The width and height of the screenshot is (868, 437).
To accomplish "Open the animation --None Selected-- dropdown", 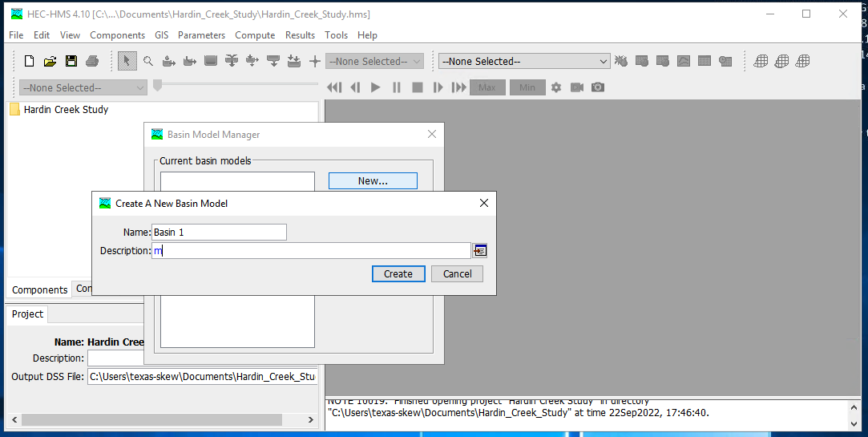I will 83,87.
